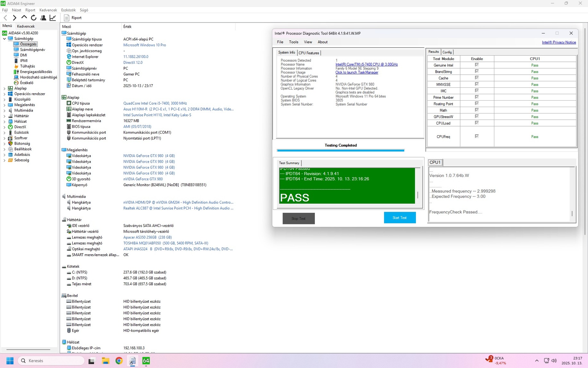Open the Nézet menu
The image size is (588, 368).
(x=16, y=10)
